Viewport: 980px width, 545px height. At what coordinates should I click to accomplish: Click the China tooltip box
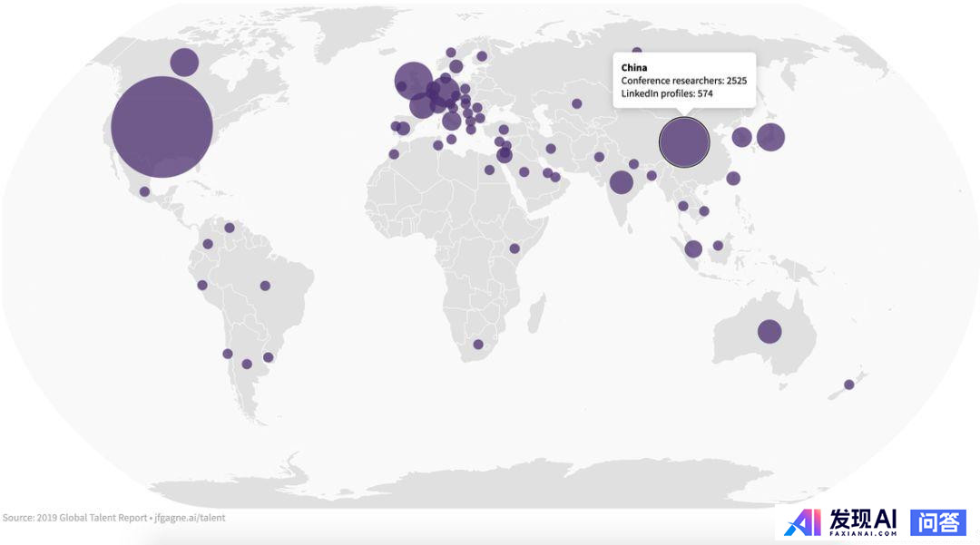(683, 81)
